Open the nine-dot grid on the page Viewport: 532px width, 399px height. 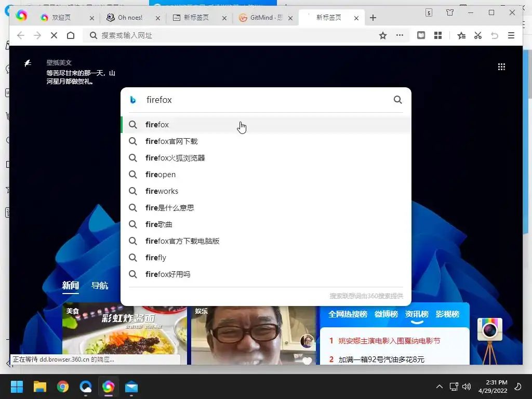(x=501, y=66)
